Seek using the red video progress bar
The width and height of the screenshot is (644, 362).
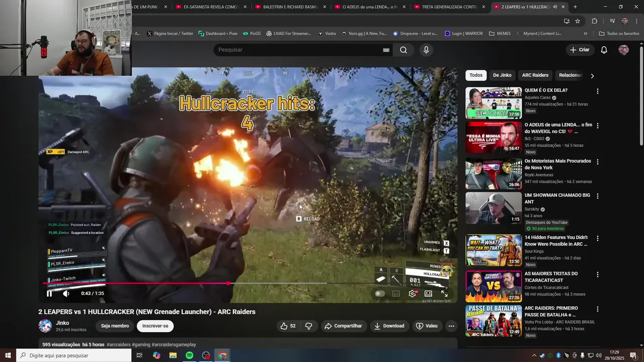pos(248,284)
